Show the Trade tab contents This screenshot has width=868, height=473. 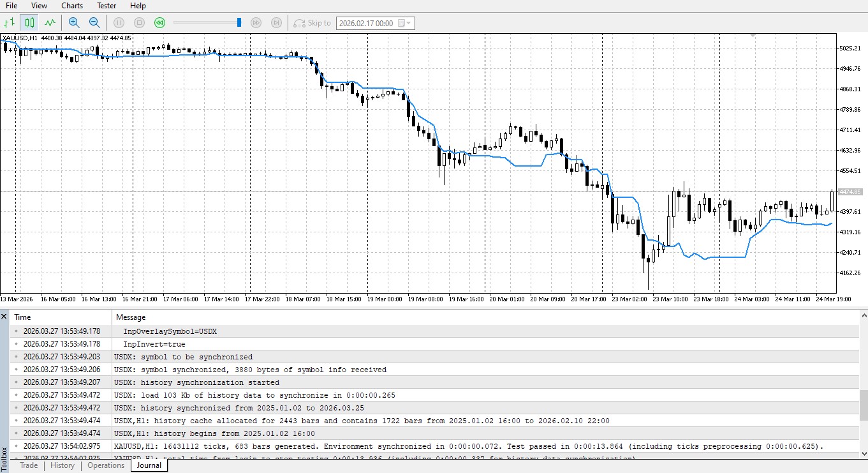click(x=28, y=465)
